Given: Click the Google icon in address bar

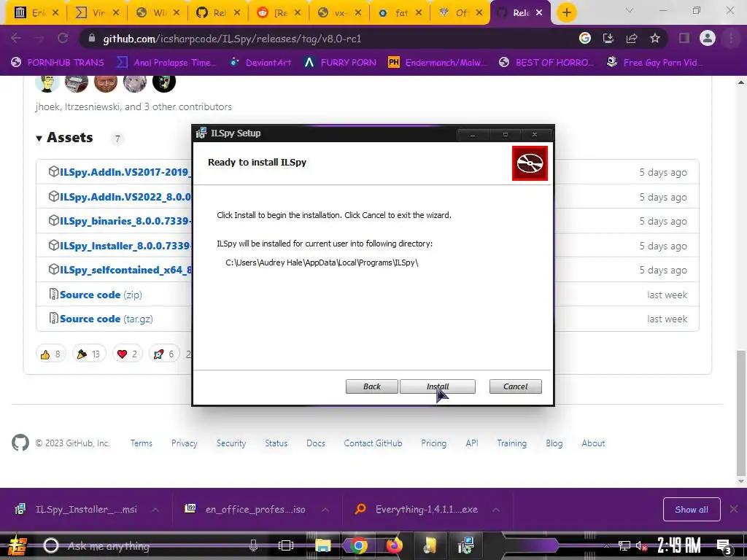Looking at the screenshot, I should coord(584,38).
